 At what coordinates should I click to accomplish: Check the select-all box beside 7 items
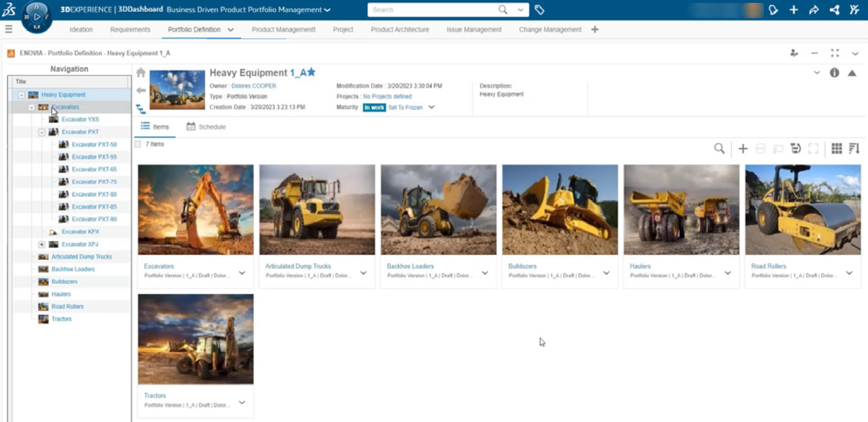pyautogui.click(x=138, y=144)
